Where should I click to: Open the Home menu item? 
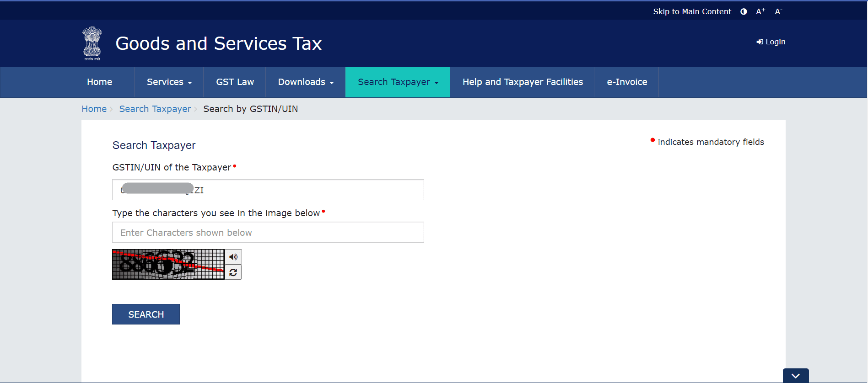[100, 82]
